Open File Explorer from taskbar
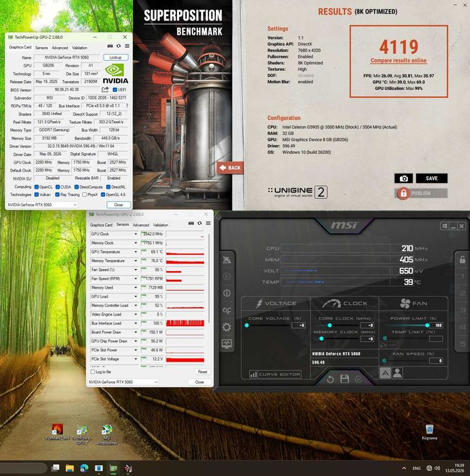Image resolution: width=470 pixels, height=476 pixels. pos(70,468)
